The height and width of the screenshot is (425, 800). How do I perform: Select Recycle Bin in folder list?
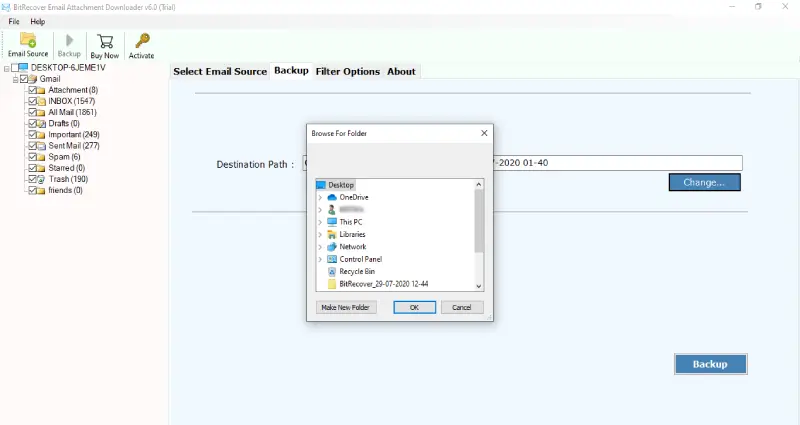point(356,271)
